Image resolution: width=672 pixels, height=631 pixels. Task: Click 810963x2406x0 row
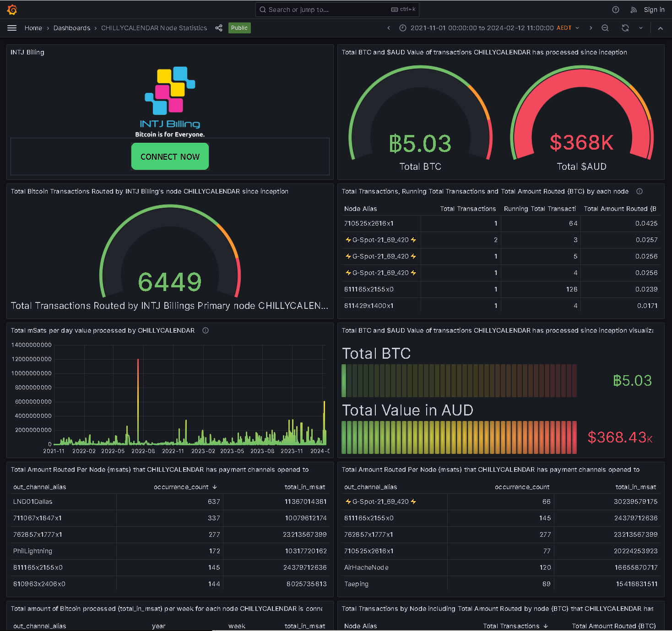click(170, 584)
